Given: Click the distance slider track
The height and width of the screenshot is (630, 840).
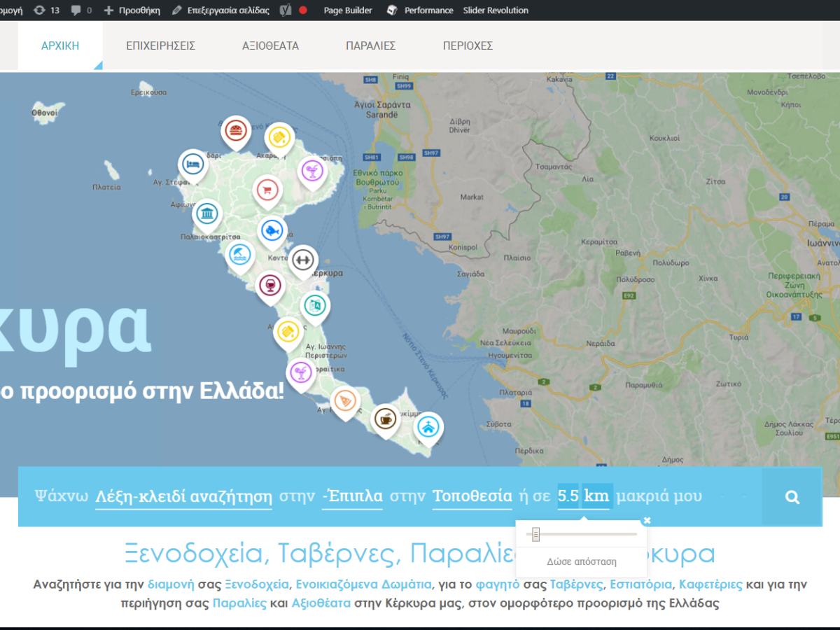Looking at the screenshot, I should (x=581, y=535).
